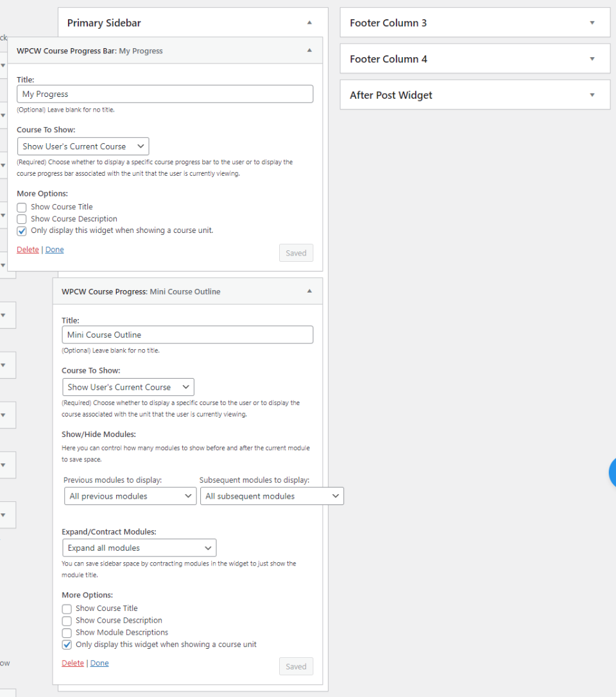The width and height of the screenshot is (616, 697).
Task: Expand Footer Column 4 arrow
Action: tap(592, 58)
